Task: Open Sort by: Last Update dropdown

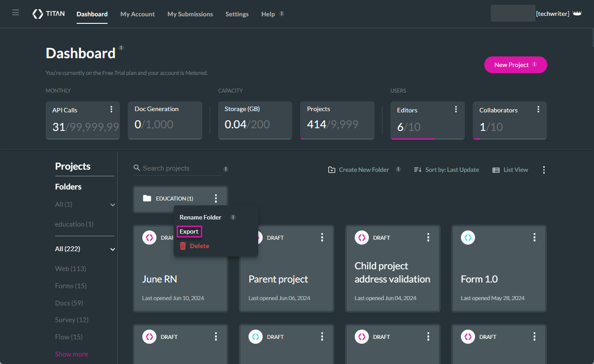Action: pyautogui.click(x=446, y=170)
